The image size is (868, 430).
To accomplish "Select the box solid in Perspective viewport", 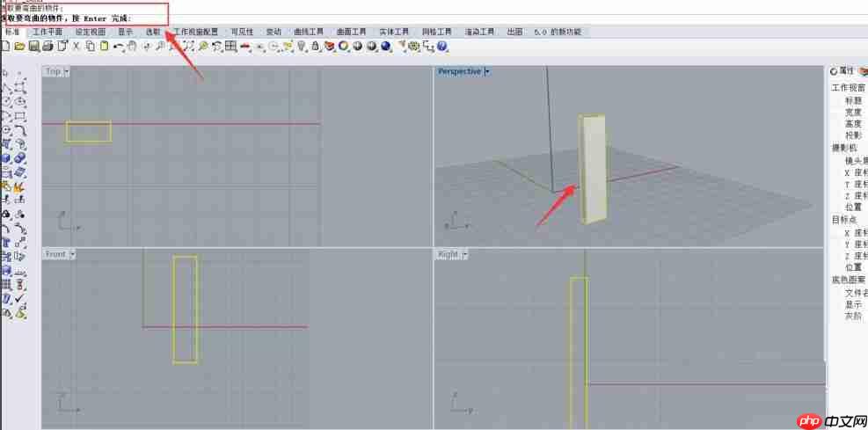I will (594, 169).
